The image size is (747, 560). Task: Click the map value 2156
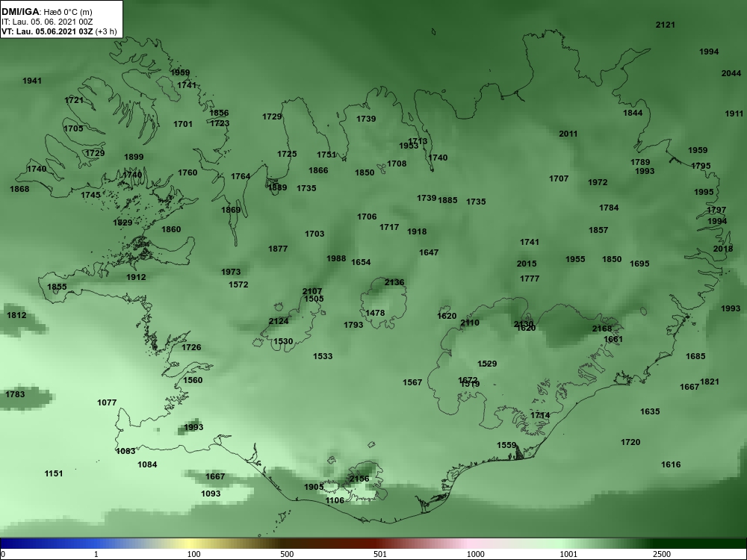pos(359,479)
